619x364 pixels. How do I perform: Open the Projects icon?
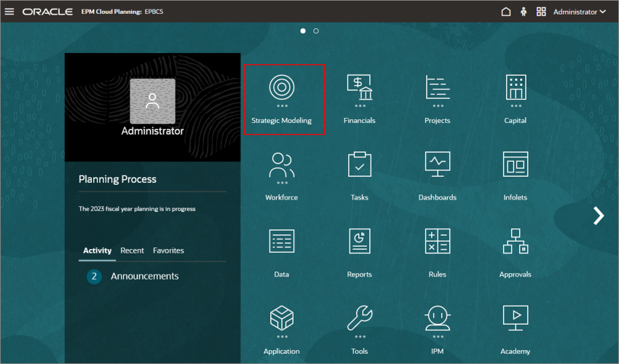(x=438, y=87)
